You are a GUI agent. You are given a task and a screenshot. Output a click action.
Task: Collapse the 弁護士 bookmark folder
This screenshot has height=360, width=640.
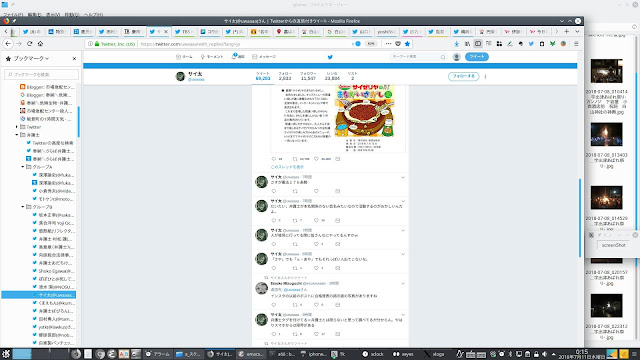pyautogui.click(x=17, y=135)
